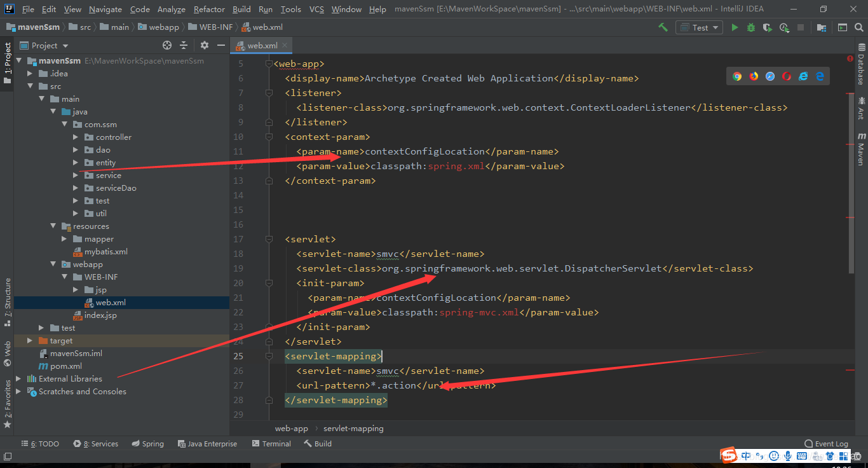Run the Test configuration
868x468 pixels.
pyautogui.click(x=735, y=27)
